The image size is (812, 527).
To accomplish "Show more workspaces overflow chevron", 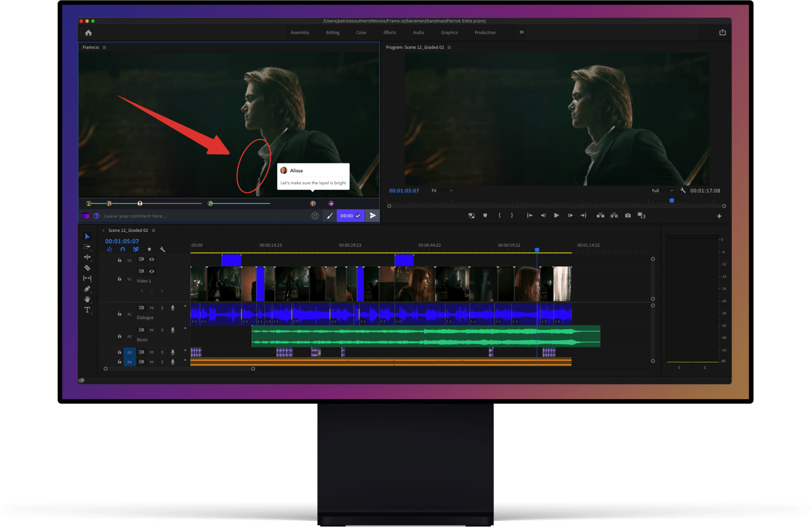I will (x=521, y=32).
